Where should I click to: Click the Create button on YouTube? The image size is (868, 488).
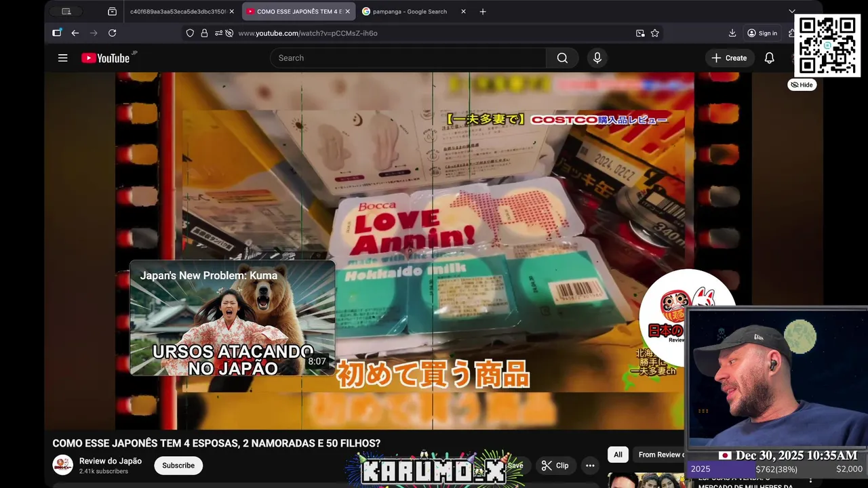click(x=729, y=58)
